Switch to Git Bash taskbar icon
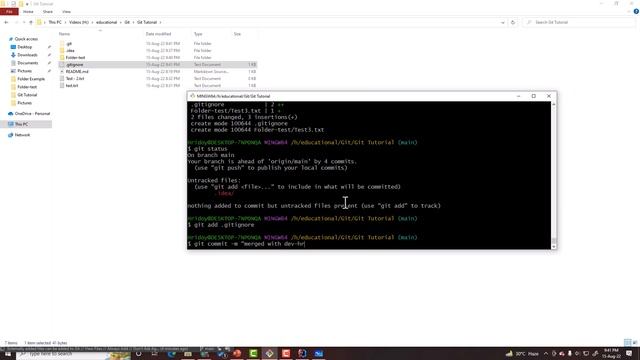This screenshot has width=640, height=360. pyautogui.click(x=269, y=354)
